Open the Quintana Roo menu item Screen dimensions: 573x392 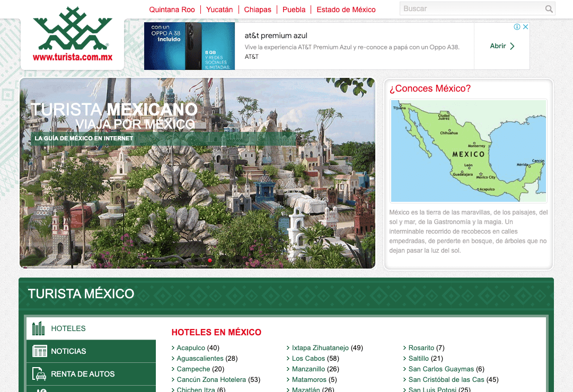coord(172,10)
